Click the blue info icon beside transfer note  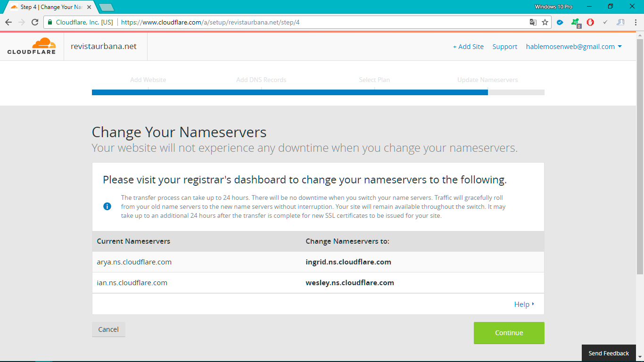pyautogui.click(x=107, y=206)
